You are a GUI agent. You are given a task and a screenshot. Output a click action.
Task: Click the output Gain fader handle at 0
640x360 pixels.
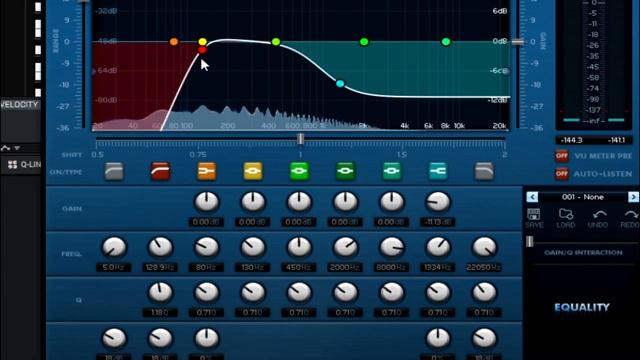tap(518, 42)
